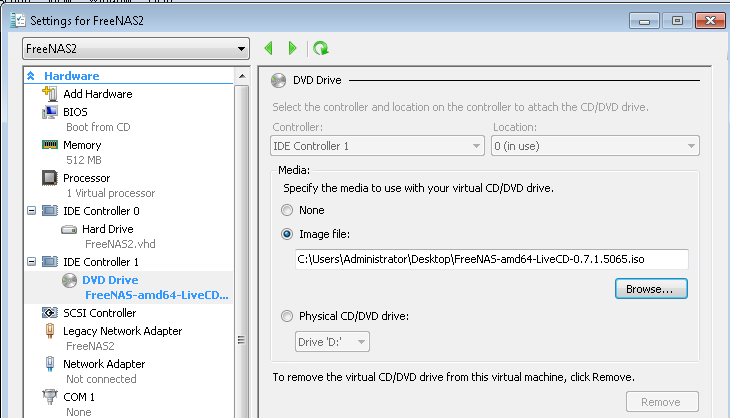Click the FreeNAS-amd64-LiveCD... tree text
Image resolution: width=730 pixels, height=418 pixels.
coord(157,295)
